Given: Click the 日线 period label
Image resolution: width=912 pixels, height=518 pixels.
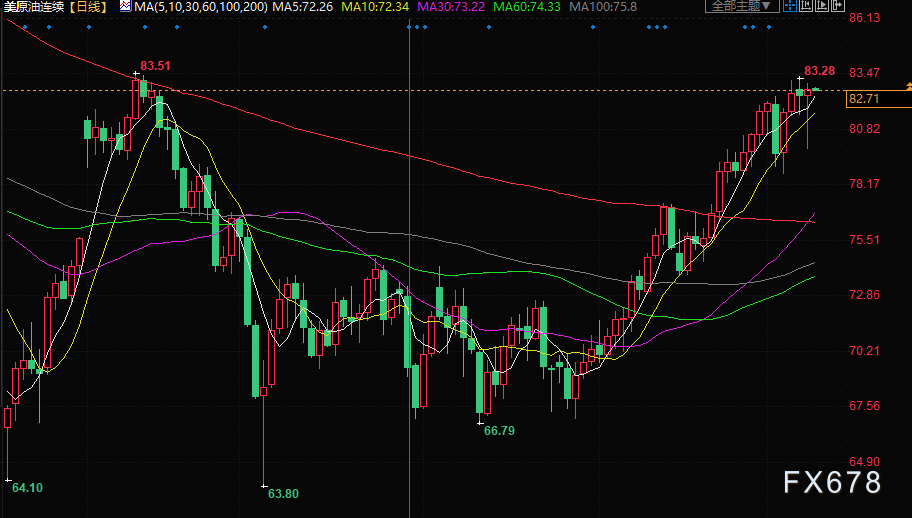Looking at the screenshot, I should tap(90, 7).
